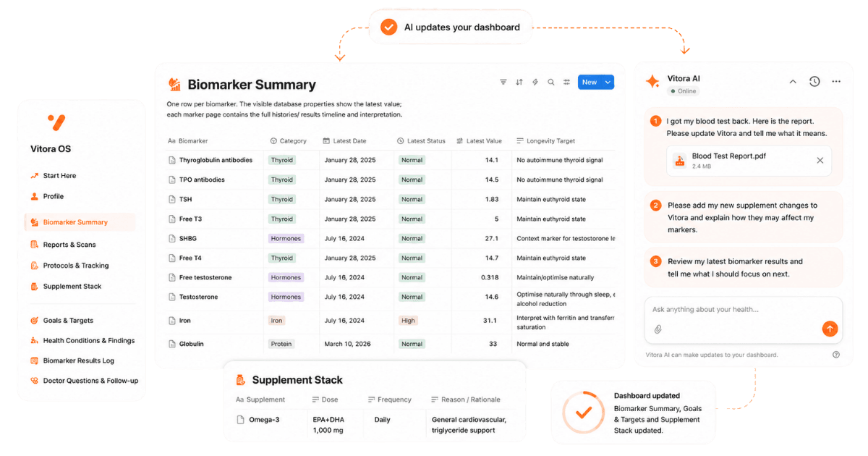The width and height of the screenshot is (868, 456).
Task: Open the search magnifier in Biomarker Summary
Action: [x=551, y=83]
